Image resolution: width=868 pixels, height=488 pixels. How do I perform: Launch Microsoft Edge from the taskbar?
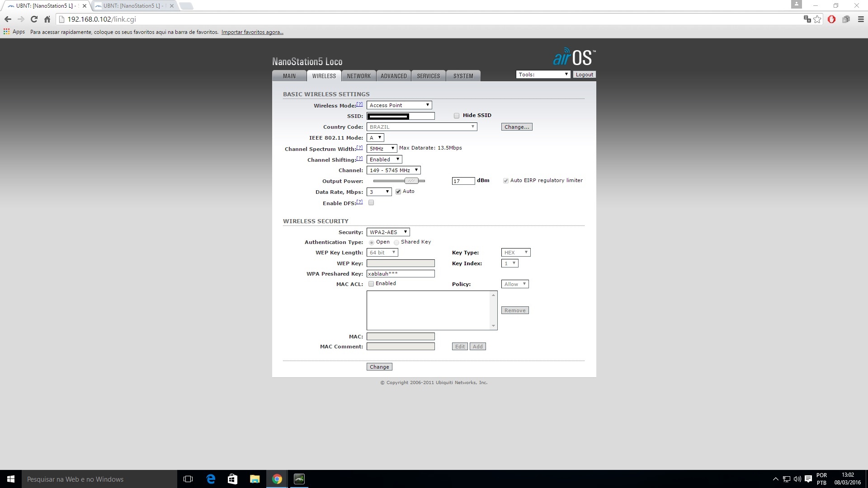pyautogui.click(x=211, y=479)
